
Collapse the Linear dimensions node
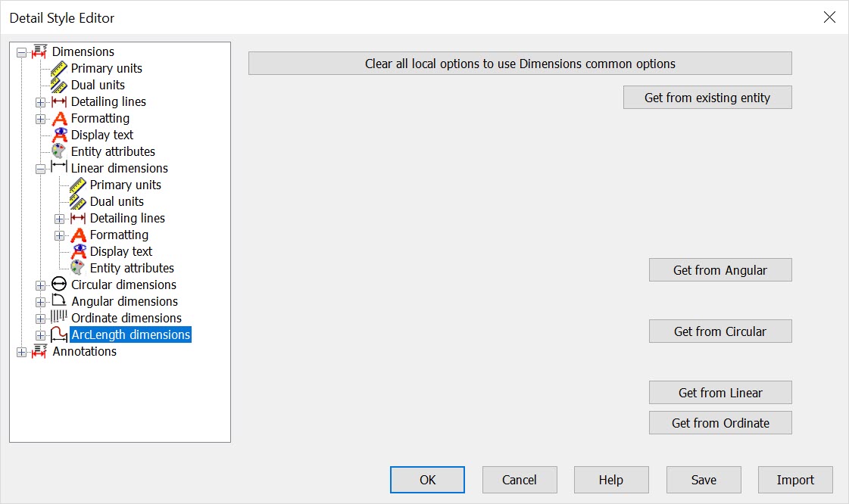[x=40, y=168]
